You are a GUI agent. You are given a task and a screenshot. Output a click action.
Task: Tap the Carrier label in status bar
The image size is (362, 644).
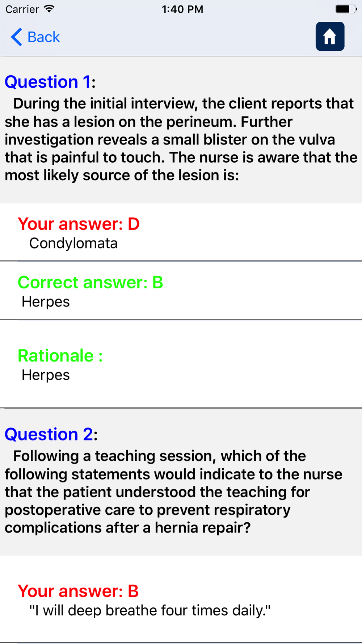[22, 9]
